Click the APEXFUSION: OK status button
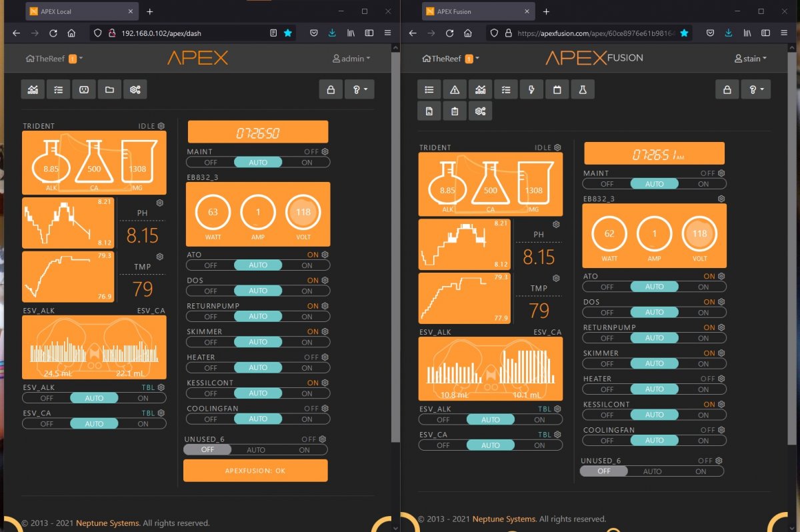 (x=256, y=471)
